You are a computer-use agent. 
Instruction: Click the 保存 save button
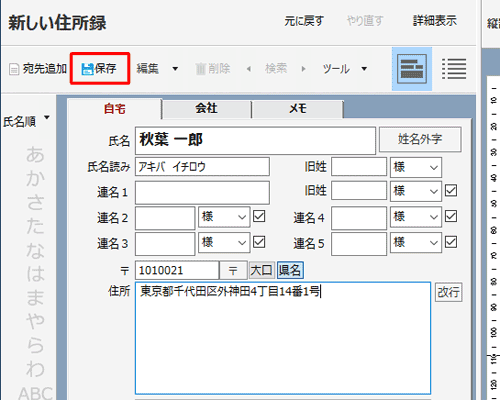pyautogui.click(x=99, y=69)
